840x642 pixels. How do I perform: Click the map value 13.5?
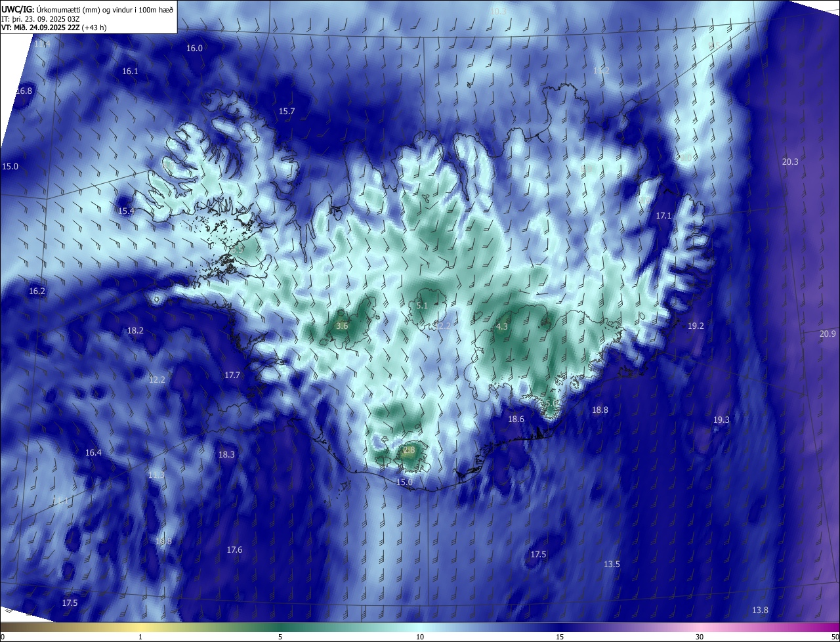[x=612, y=564]
